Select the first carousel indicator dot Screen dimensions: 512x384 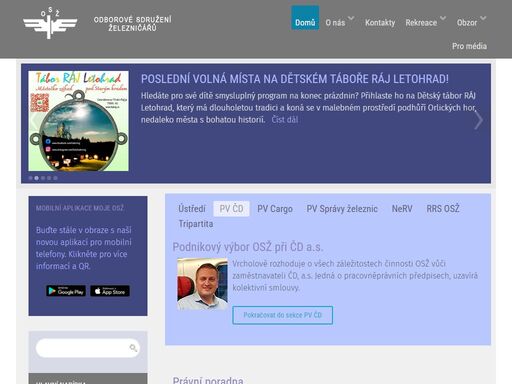click(30, 178)
